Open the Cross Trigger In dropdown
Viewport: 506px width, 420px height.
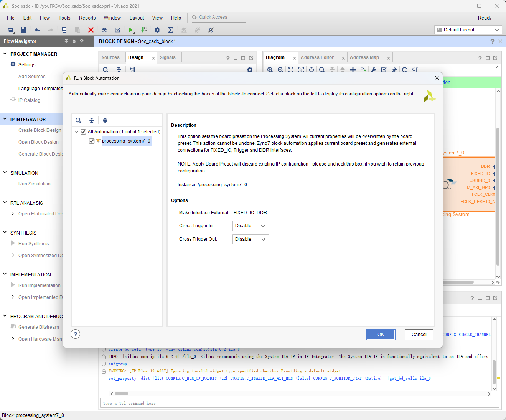point(251,226)
